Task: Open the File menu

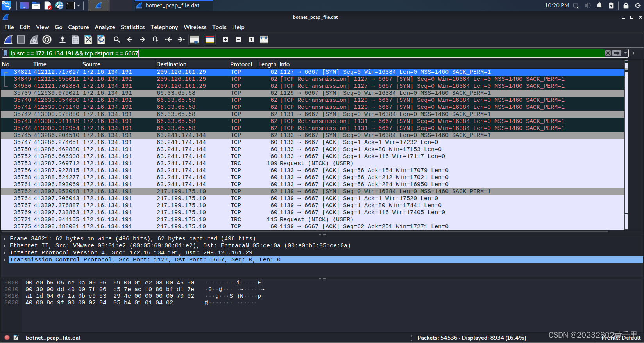Action: pyautogui.click(x=9, y=27)
